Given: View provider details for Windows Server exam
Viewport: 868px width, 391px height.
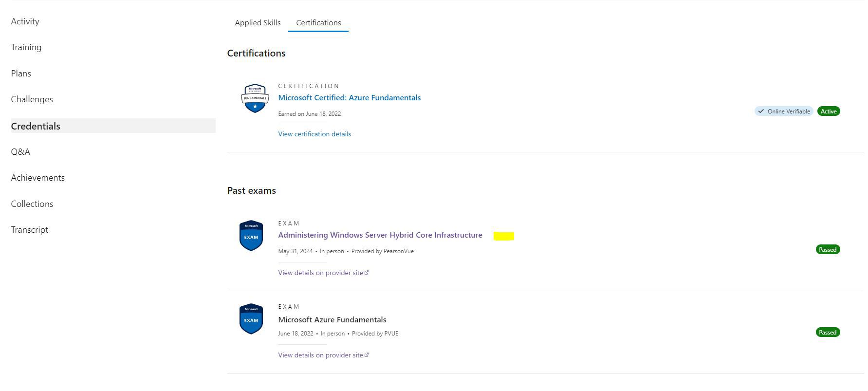Looking at the screenshot, I should click(320, 273).
